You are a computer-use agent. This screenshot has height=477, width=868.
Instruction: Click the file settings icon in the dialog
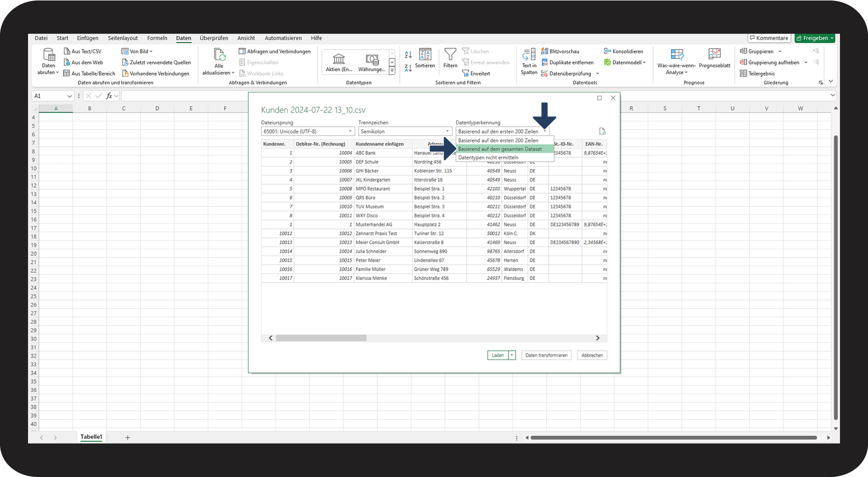(602, 131)
